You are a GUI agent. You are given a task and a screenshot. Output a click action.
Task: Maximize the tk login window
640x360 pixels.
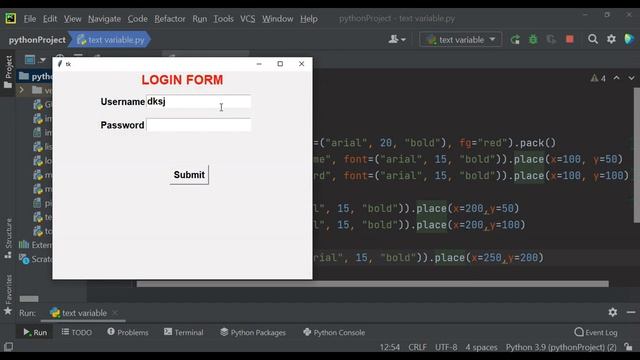[x=280, y=64]
